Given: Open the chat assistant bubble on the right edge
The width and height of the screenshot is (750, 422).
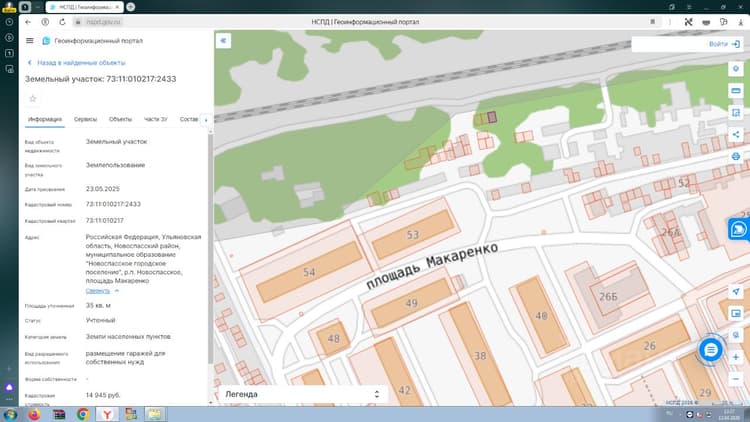Looking at the screenshot, I should [x=739, y=230].
